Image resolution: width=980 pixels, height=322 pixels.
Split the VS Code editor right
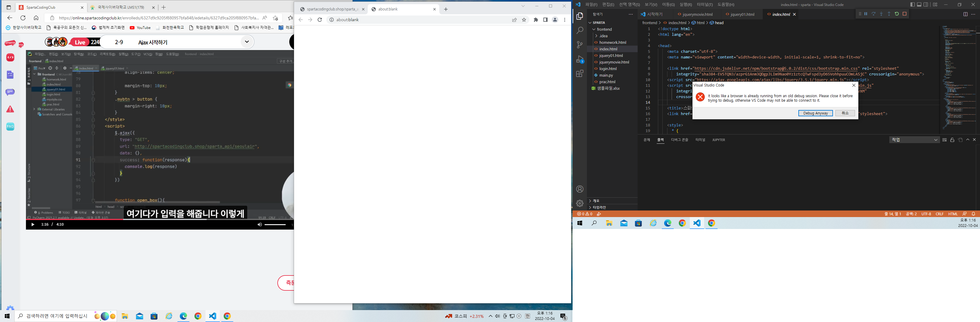click(966, 14)
